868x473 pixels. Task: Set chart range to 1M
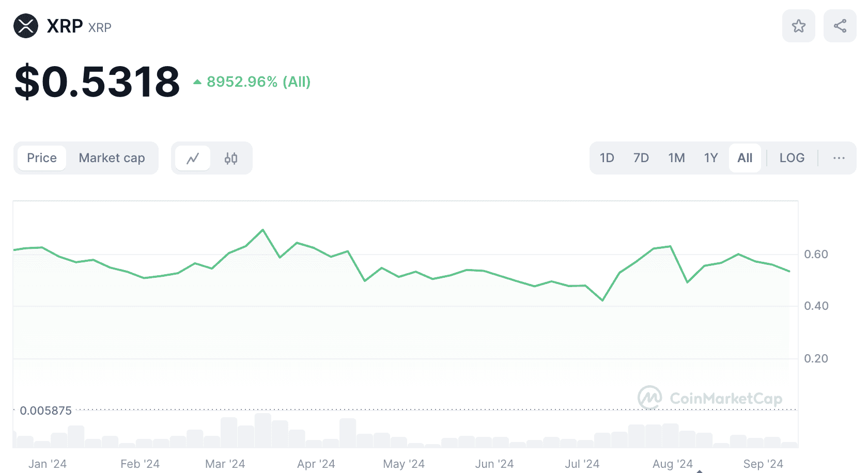click(676, 158)
